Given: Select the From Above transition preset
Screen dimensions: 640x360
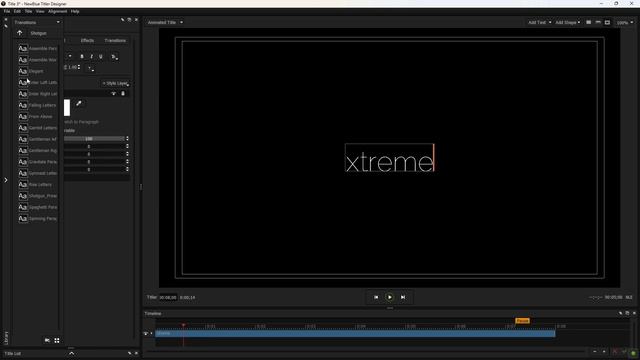Looking at the screenshot, I should pyautogui.click(x=36, y=117).
